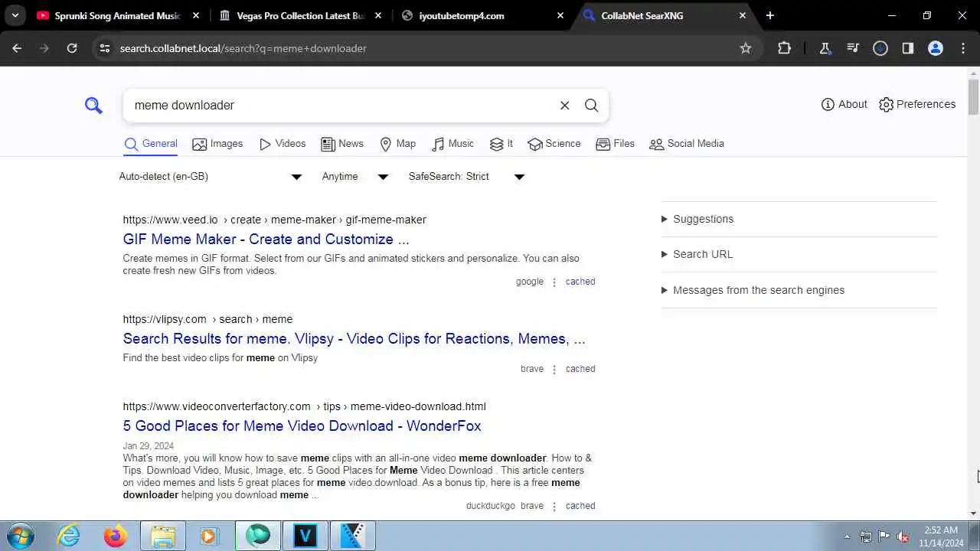980x551 pixels.
Task: Open Preferences settings
Action: (x=917, y=104)
